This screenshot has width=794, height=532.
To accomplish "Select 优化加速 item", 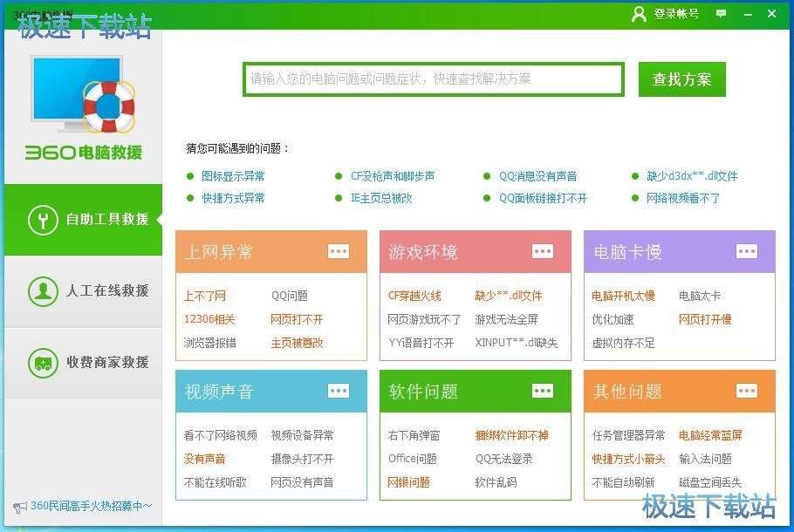I will pos(613,319).
